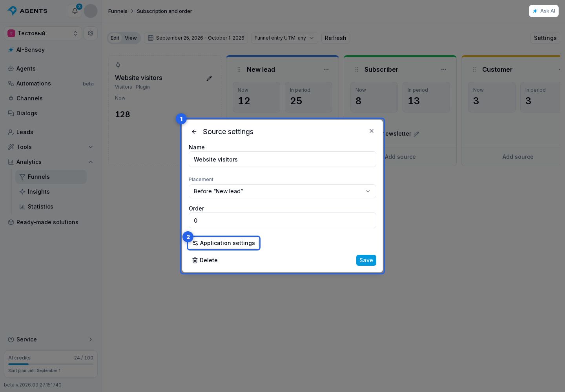Open the Subscriber column options
Image resolution: width=565 pixels, height=392 pixels.
pyautogui.click(x=444, y=69)
